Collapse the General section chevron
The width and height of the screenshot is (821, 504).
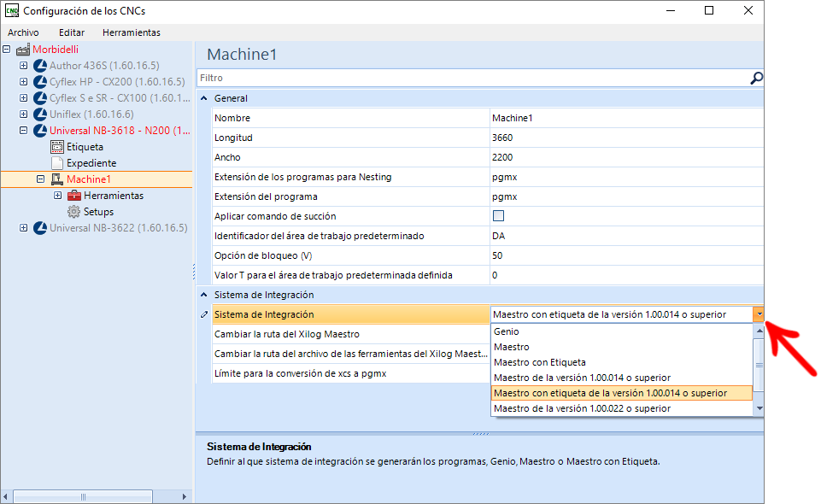pyautogui.click(x=203, y=98)
